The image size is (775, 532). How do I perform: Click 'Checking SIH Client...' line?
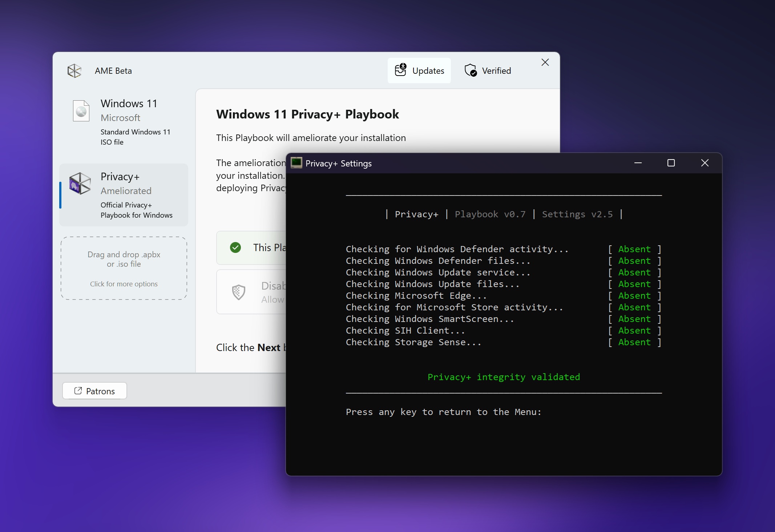click(x=405, y=331)
